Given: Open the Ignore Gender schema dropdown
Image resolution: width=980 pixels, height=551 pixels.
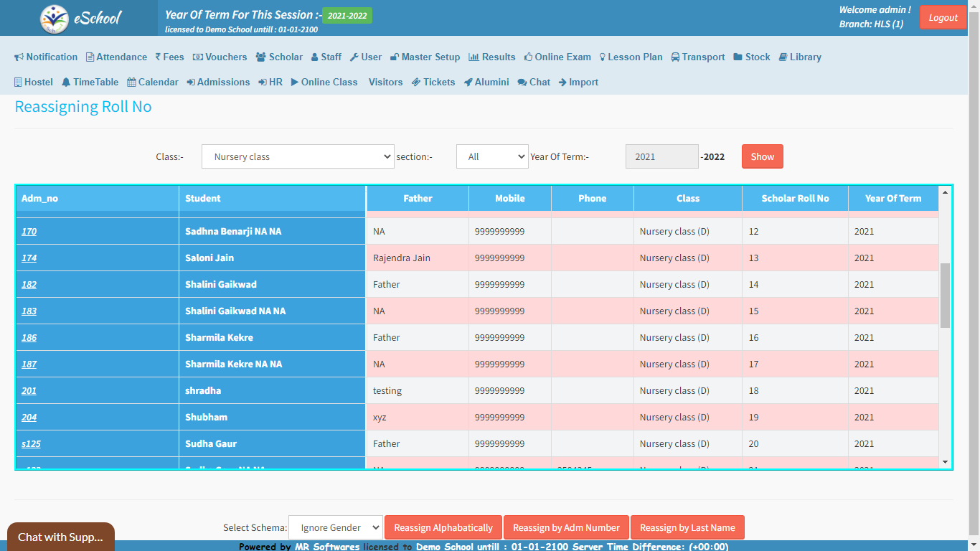Looking at the screenshot, I should [336, 527].
